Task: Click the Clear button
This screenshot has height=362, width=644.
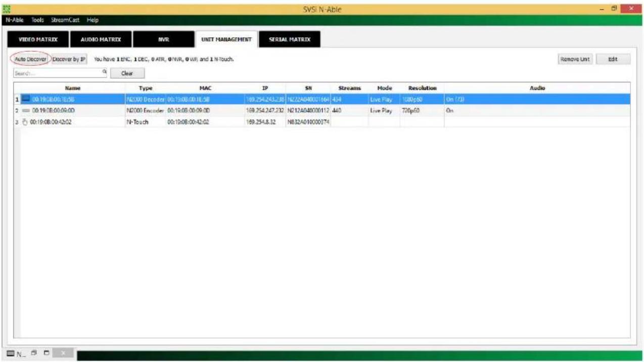Action: (x=128, y=73)
